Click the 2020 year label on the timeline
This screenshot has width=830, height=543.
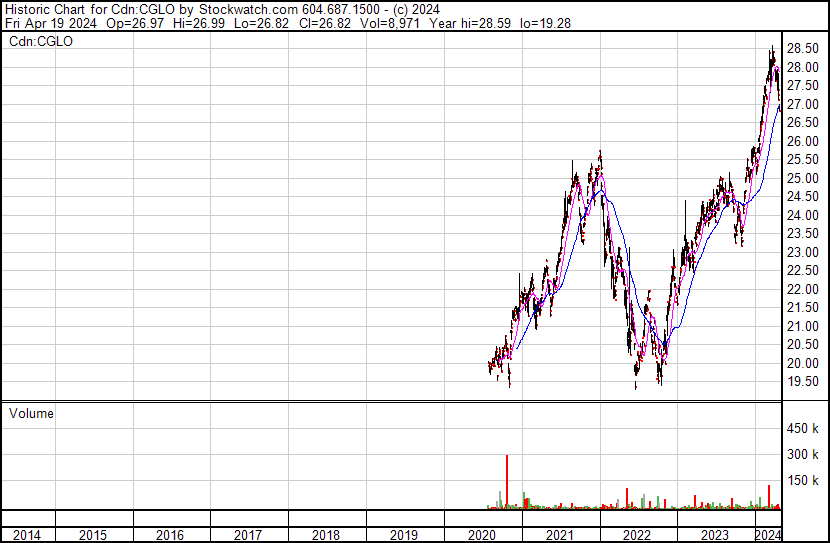coord(482,535)
